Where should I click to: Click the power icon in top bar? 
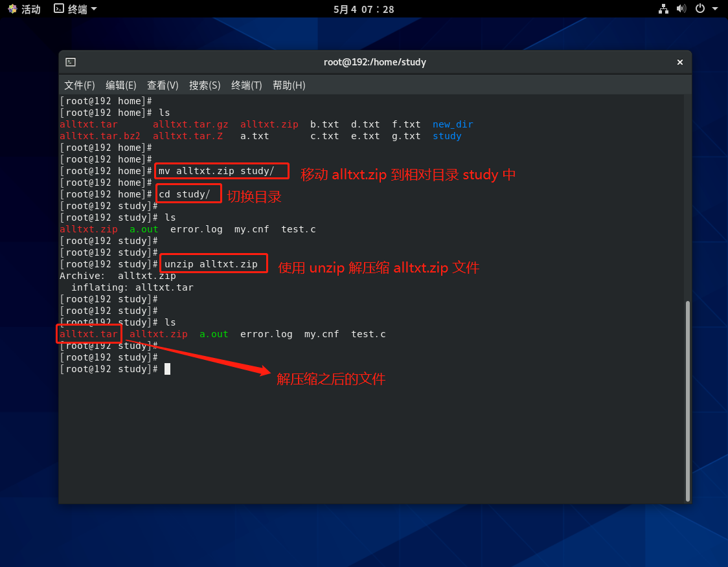(700, 9)
